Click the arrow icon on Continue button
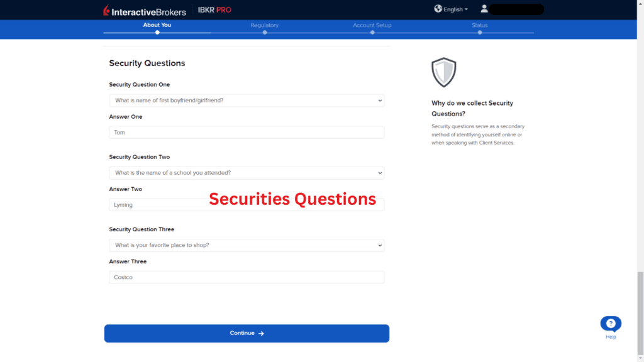This screenshot has width=644, height=362. (262, 333)
